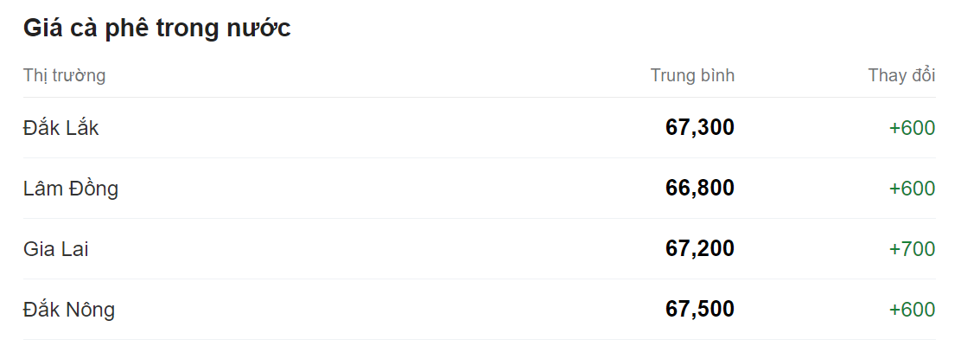The image size is (980, 346).
Task: Click the 66,800 average price
Action: [699, 189]
